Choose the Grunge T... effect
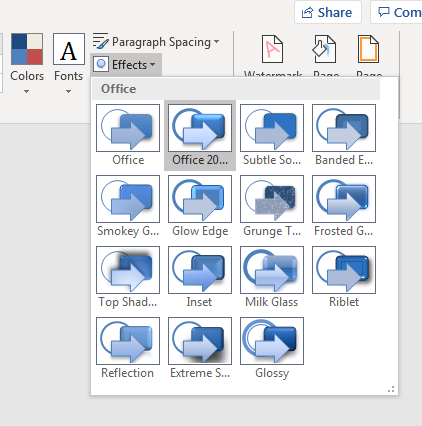 pos(272,206)
